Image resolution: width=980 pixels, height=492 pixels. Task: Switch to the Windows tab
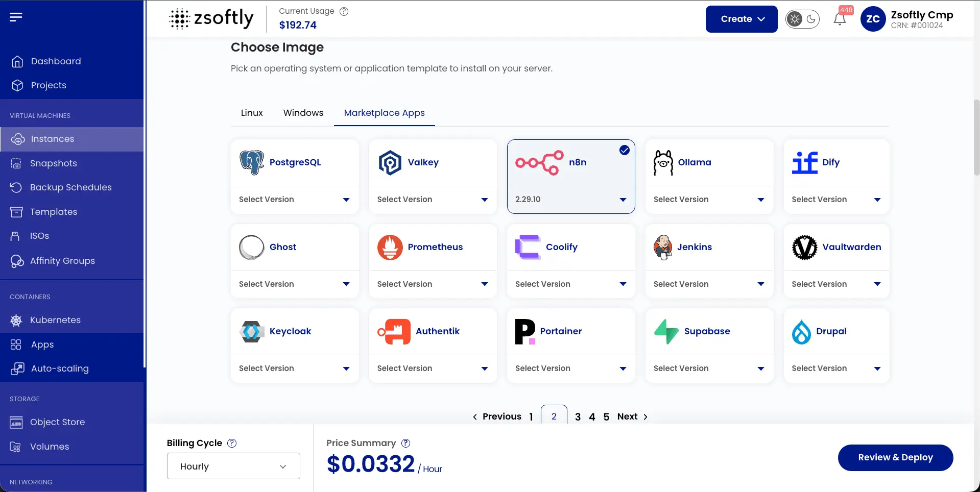[x=303, y=113]
